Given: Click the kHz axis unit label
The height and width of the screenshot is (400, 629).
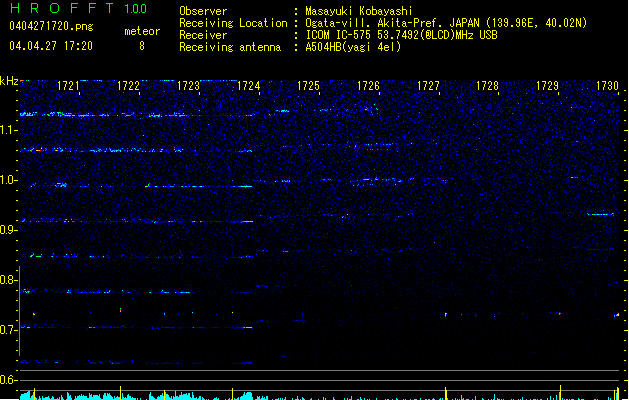Looking at the screenshot, I should pos(9,81).
